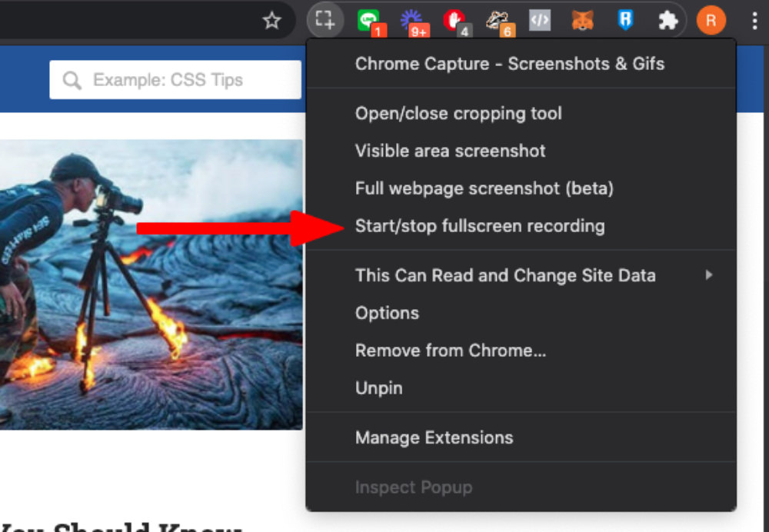This screenshot has height=532, width=769.
Task: Take a Visible area screenshot
Action: pyautogui.click(x=450, y=151)
